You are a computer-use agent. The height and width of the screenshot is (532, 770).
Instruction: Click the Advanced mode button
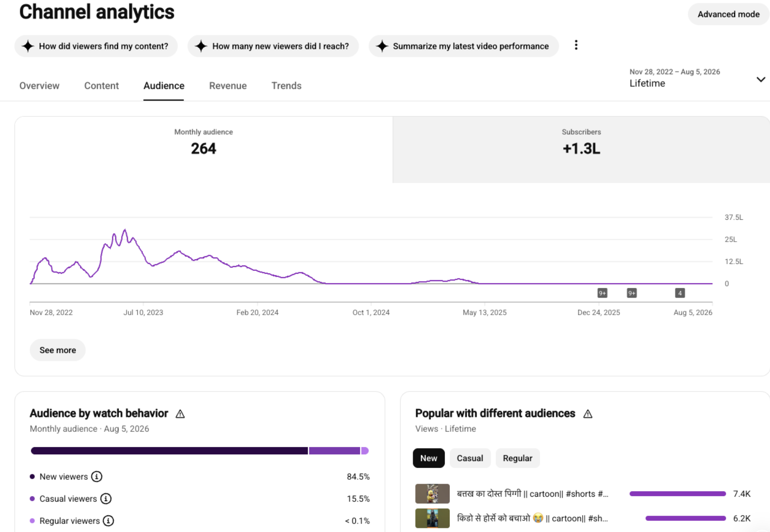[728, 14]
